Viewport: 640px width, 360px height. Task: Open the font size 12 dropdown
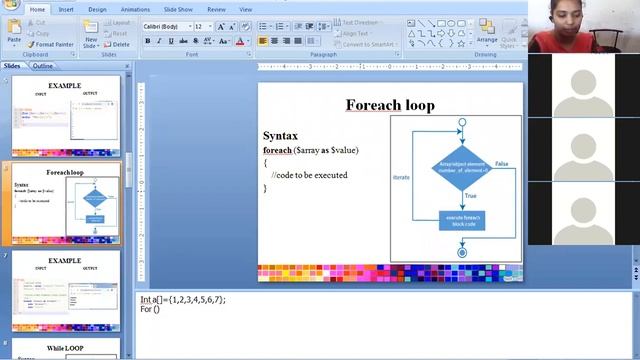click(210, 27)
